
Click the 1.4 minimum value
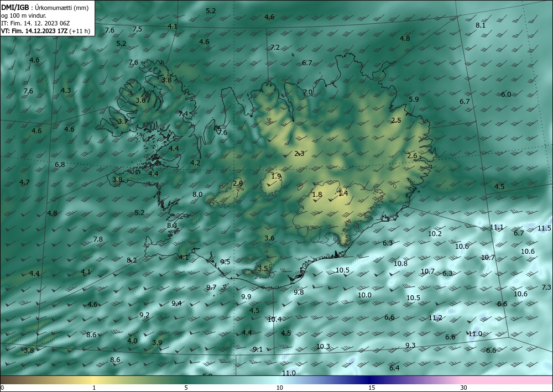click(x=343, y=193)
